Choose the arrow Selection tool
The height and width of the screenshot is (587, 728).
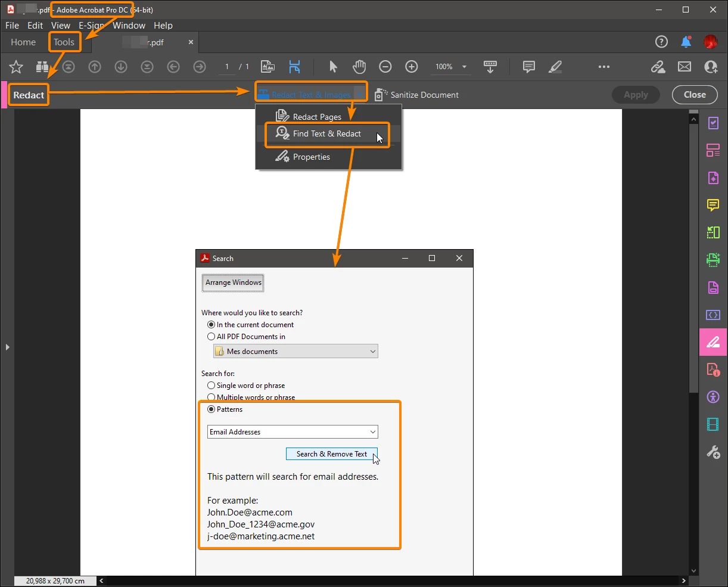tap(333, 67)
